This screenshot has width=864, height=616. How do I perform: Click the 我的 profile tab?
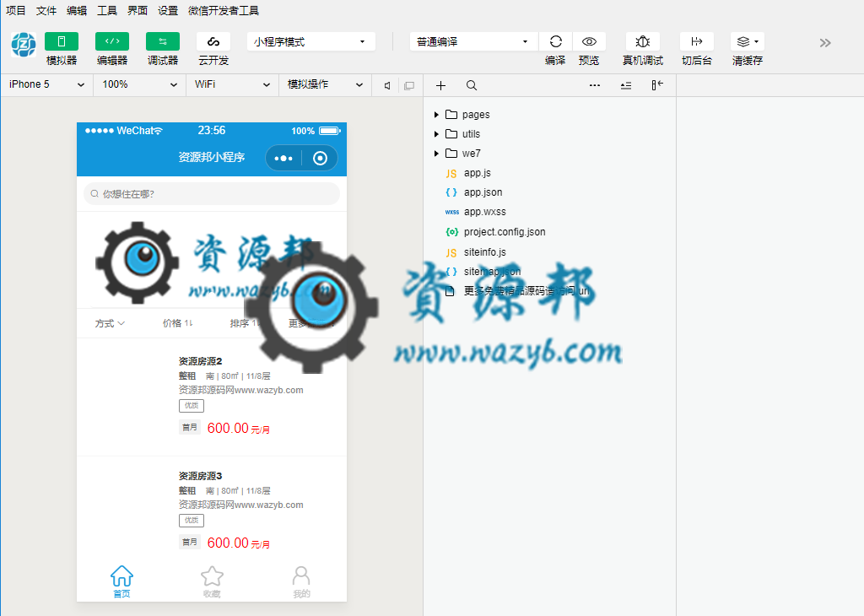pyautogui.click(x=301, y=582)
